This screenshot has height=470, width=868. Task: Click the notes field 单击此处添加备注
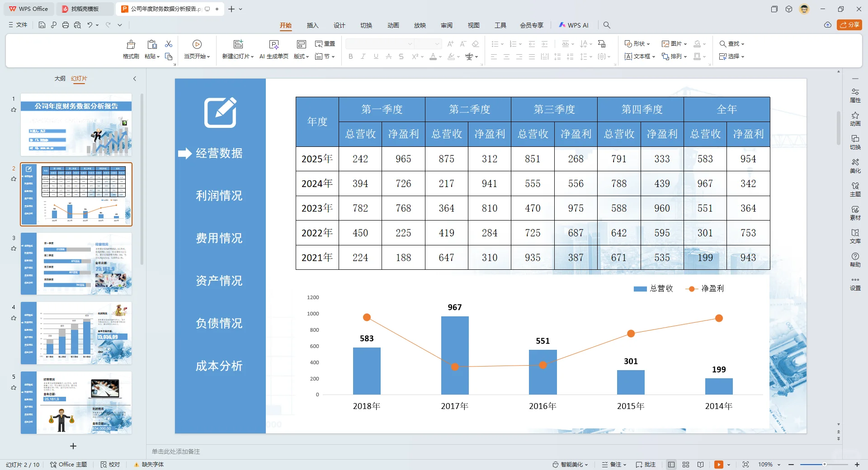tap(176, 451)
